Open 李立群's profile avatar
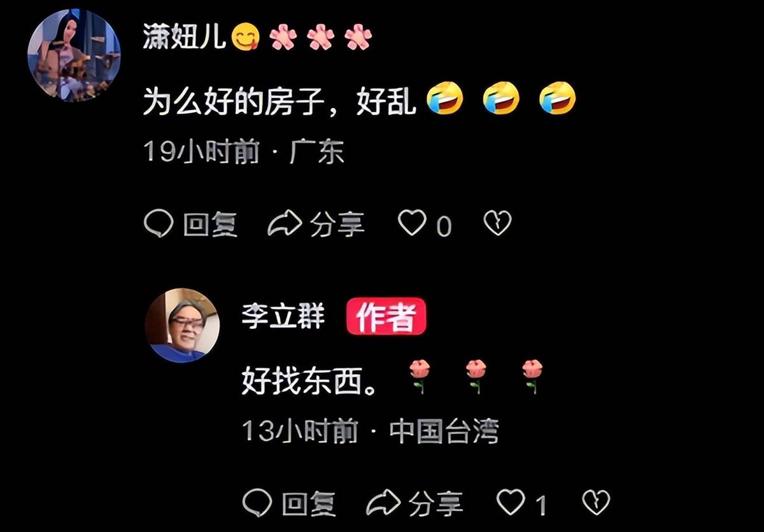Screen dimensions: 764x532 pyautogui.click(x=183, y=325)
